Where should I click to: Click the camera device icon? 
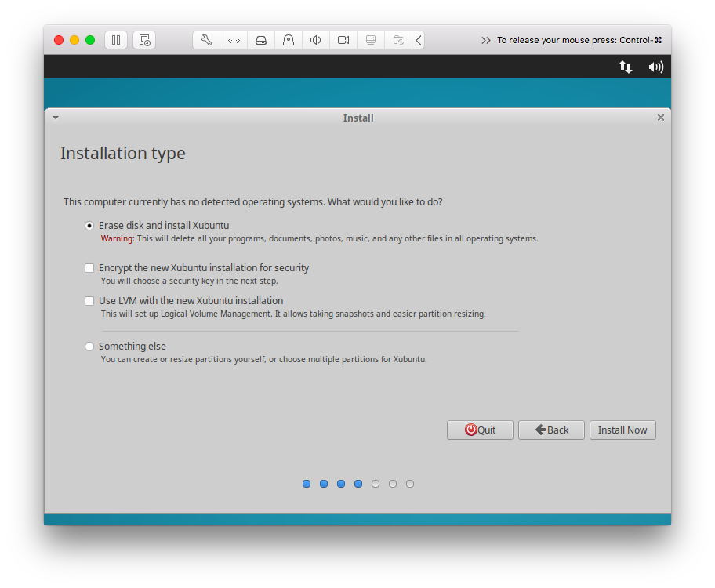click(x=343, y=40)
